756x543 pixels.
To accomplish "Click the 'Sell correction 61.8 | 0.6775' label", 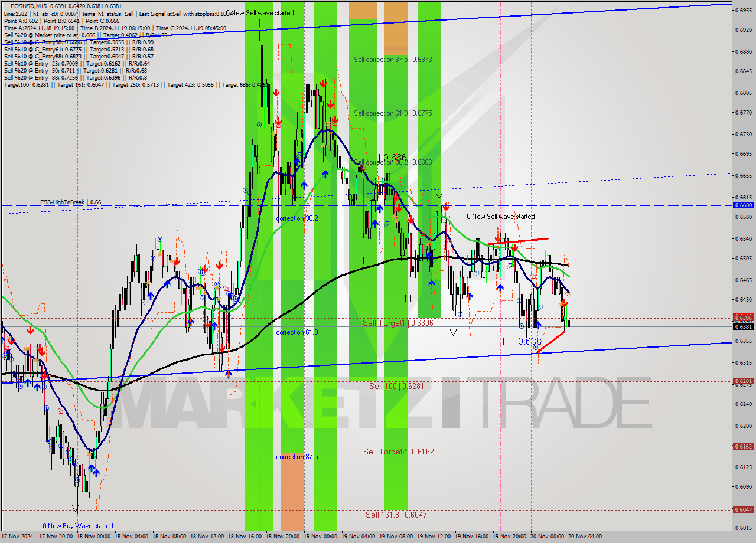I will tap(393, 113).
